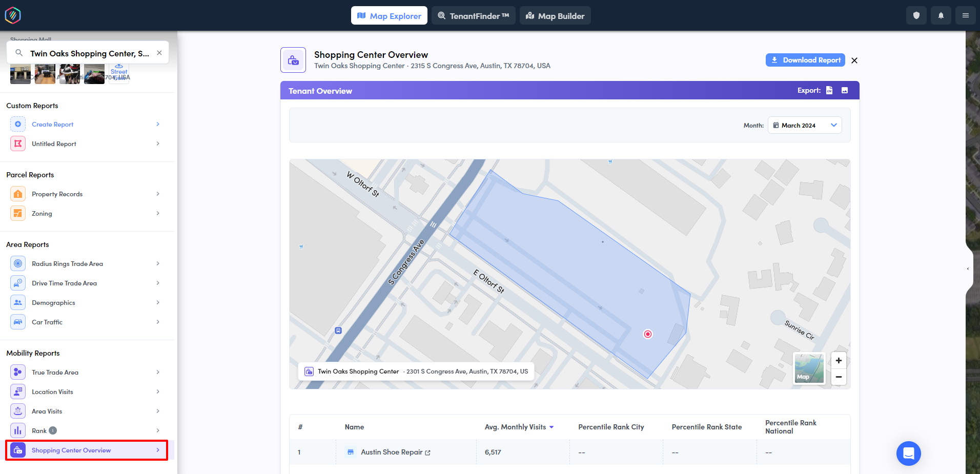Screen dimensions: 980x474
Task: Sort by Avg. Monthly Visits column
Action: pyautogui.click(x=519, y=427)
